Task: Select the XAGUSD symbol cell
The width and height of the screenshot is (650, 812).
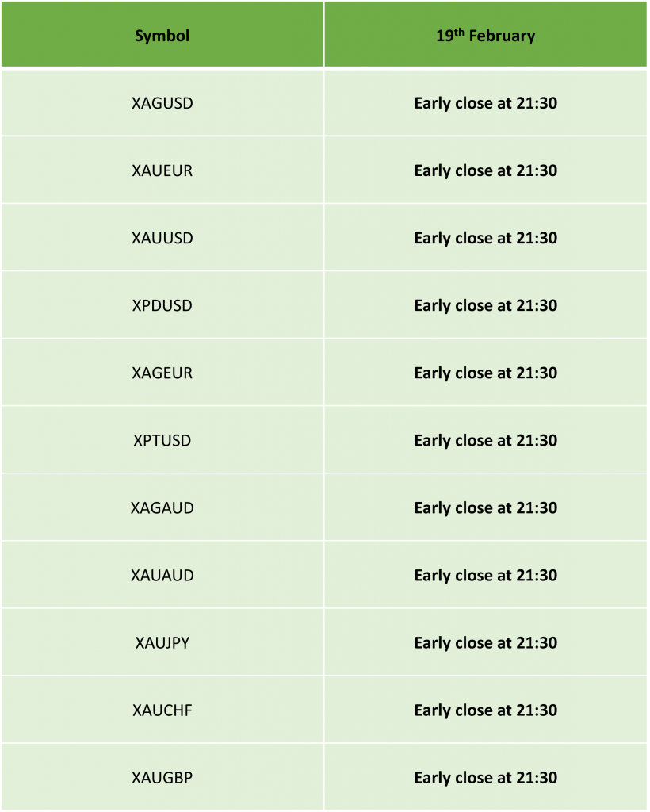Action: [162, 103]
